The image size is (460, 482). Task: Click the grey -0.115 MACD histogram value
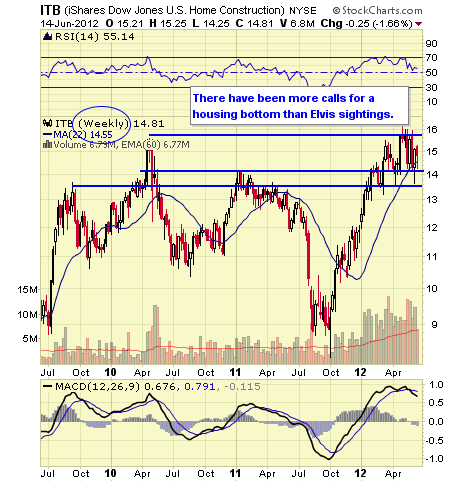coord(242,387)
